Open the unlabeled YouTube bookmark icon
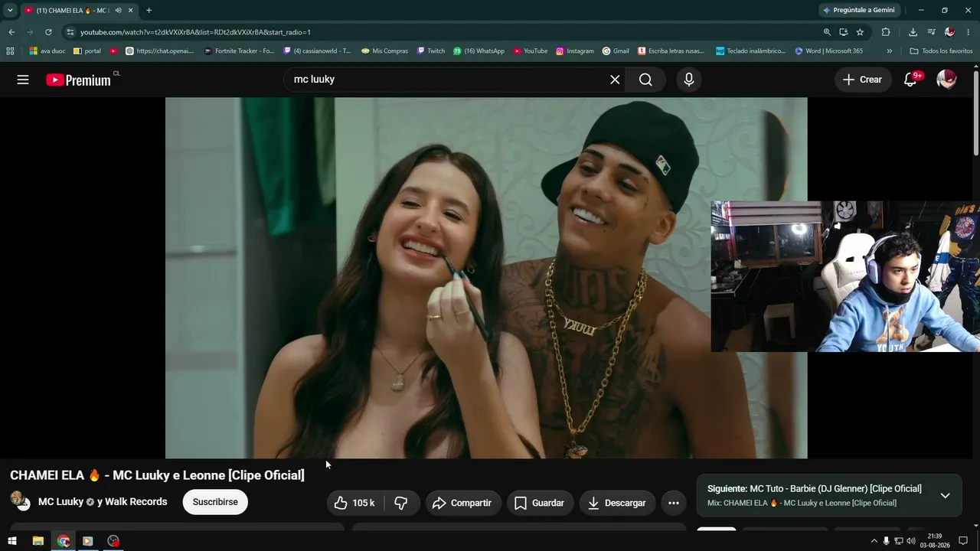The width and height of the screenshot is (980, 551). point(114,51)
